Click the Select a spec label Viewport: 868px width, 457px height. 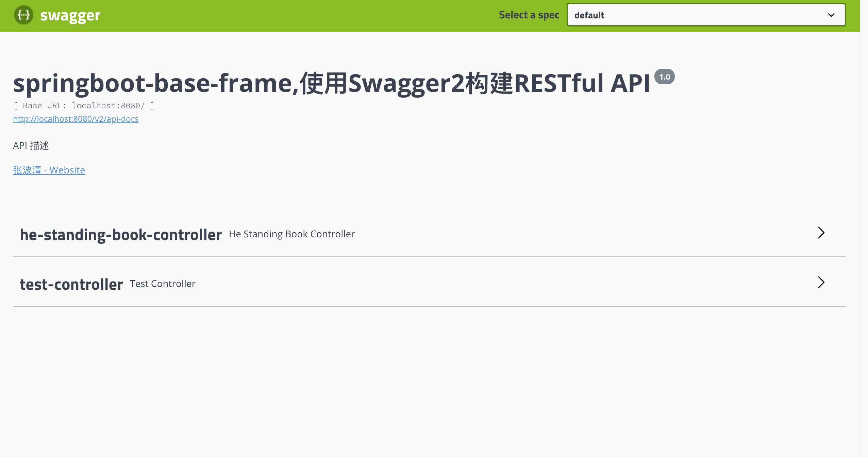tap(529, 15)
